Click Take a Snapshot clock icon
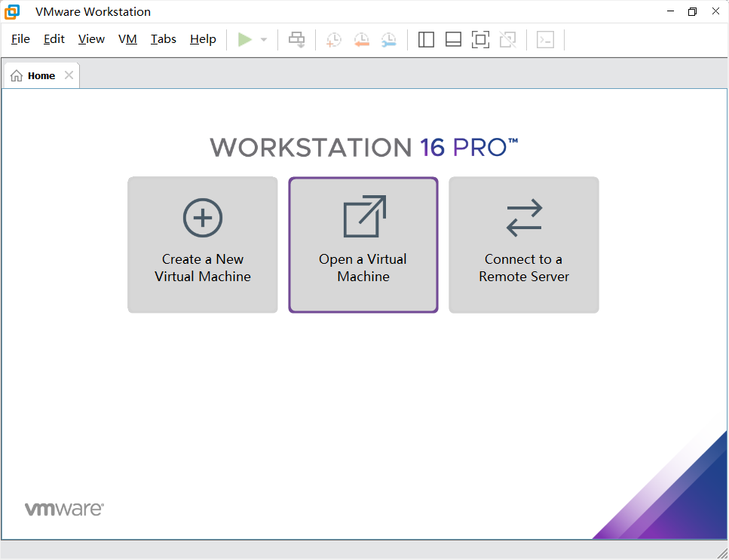Image resolution: width=729 pixels, height=560 pixels. tap(333, 39)
